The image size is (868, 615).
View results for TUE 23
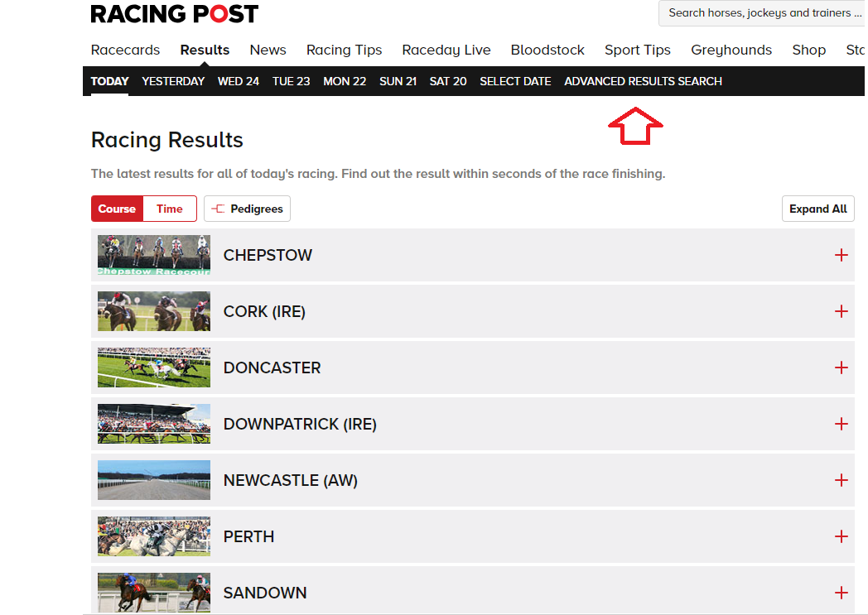tap(292, 81)
